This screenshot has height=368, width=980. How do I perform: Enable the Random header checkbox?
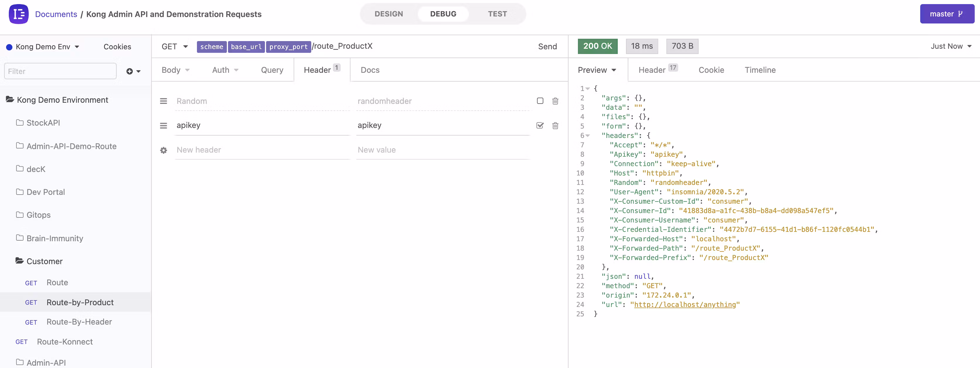point(540,101)
